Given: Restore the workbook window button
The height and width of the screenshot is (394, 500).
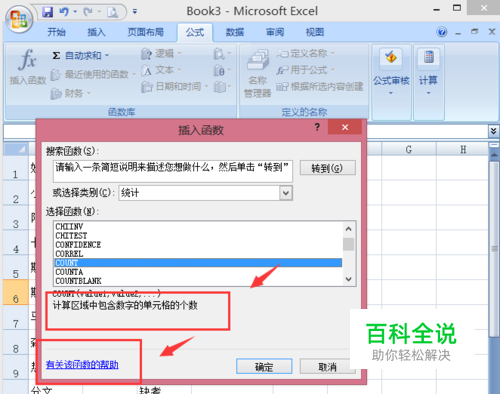Looking at the screenshot, I should click(x=475, y=32).
